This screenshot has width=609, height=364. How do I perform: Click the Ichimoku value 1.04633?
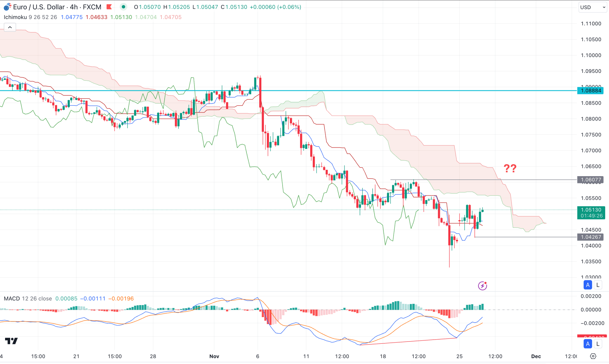[x=96, y=17]
